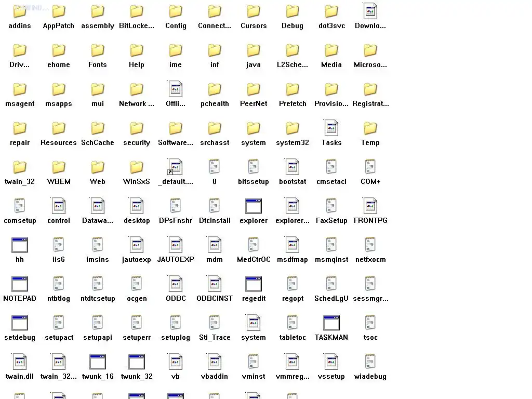The width and height of the screenshot is (532, 399).
Task: Select the ODBC settings file icon
Action: coord(176,284)
